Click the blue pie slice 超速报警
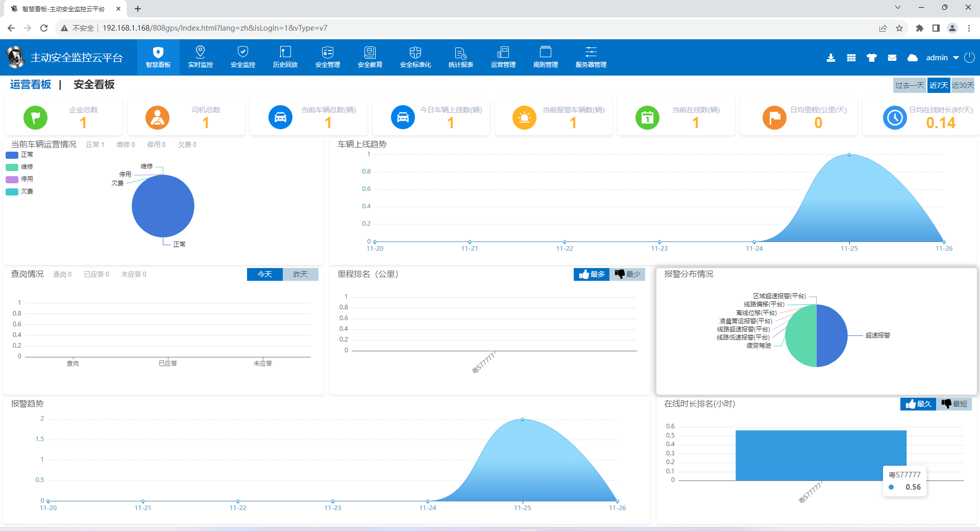980x531 pixels. 832,335
